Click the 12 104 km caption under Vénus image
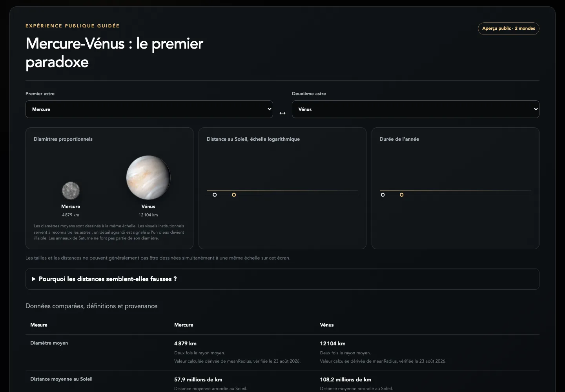The height and width of the screenshot is (392, 565). tap(148, 215)
